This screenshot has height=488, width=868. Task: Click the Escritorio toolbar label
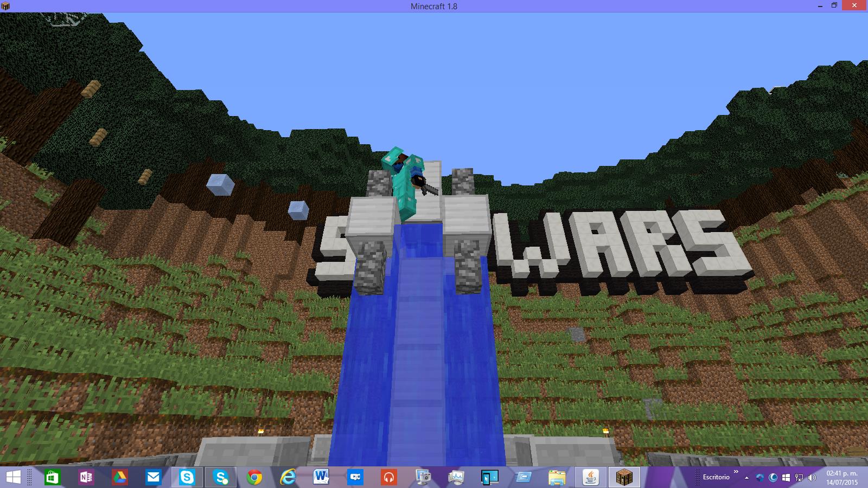click(x=716, y=477)
